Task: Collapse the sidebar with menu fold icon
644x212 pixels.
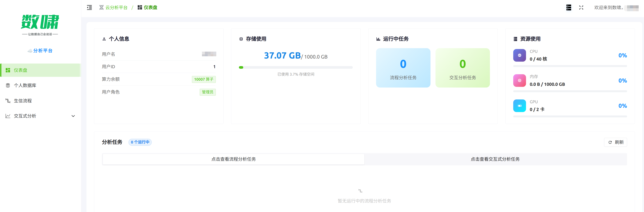Action: [x=89, y=7]
